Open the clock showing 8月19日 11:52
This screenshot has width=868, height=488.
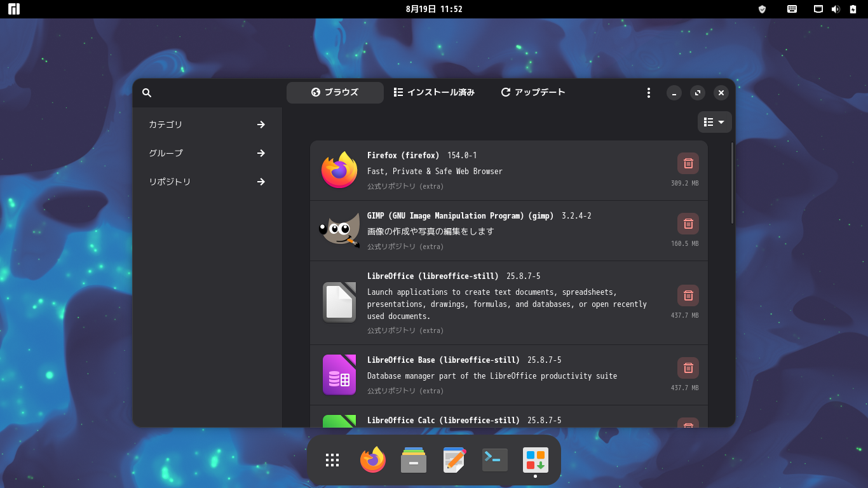(434, 9)
